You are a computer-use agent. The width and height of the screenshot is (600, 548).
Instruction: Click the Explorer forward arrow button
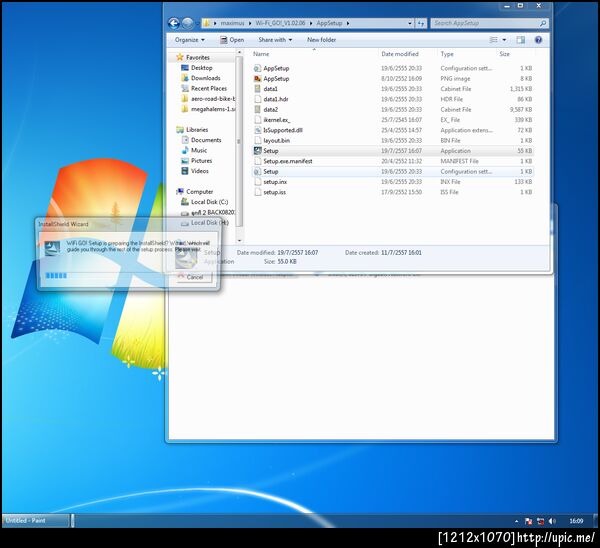click(188, 23)
